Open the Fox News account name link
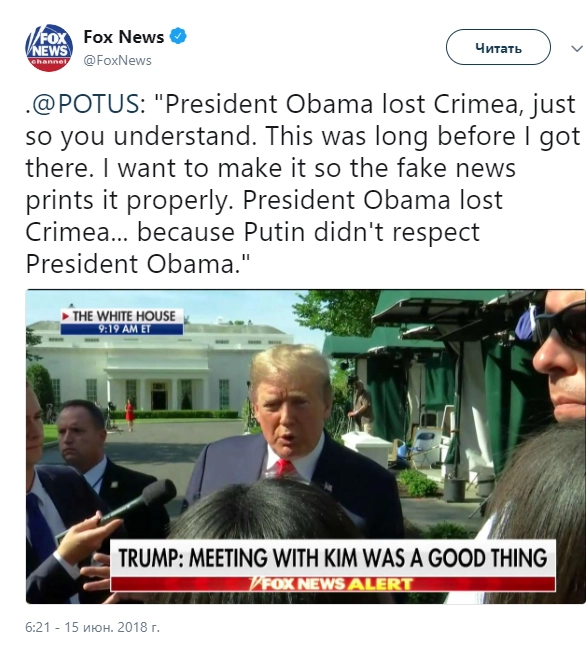Screen dimensions: 586x646 pyautogui.click(x=124, y=37)
